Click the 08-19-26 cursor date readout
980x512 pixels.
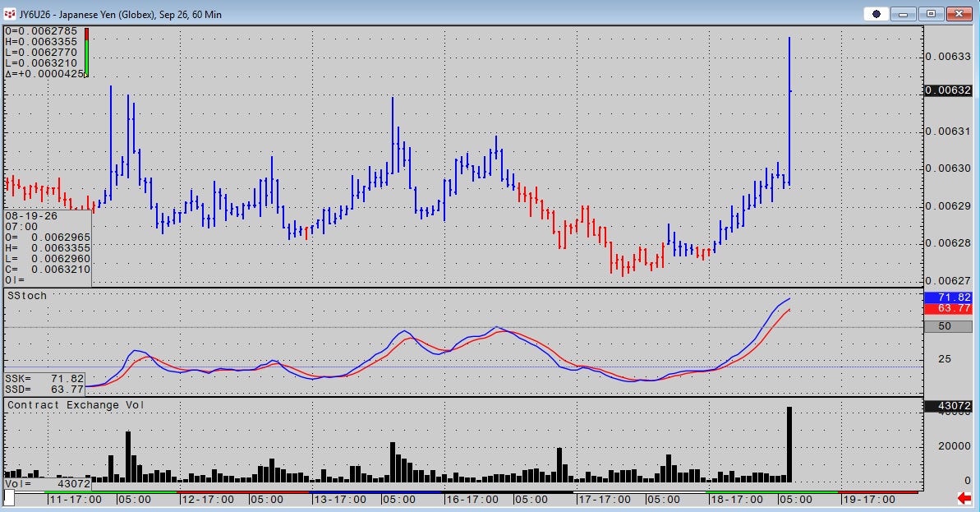pyautogui.click(x=31, y=215)
